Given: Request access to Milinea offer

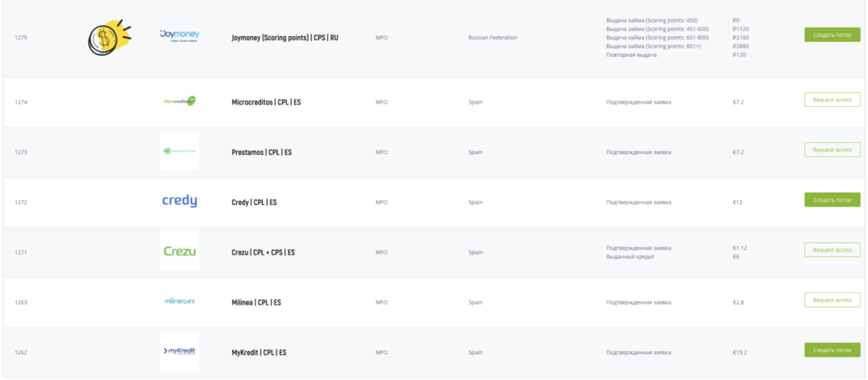Looking at the screenshot, I should click(832, 300).
